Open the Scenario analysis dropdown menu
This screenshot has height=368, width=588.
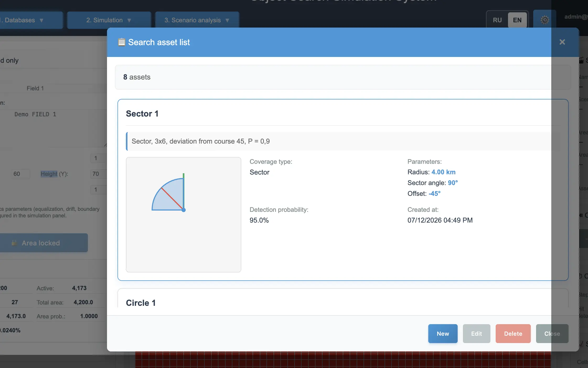(x=197, y=20)
